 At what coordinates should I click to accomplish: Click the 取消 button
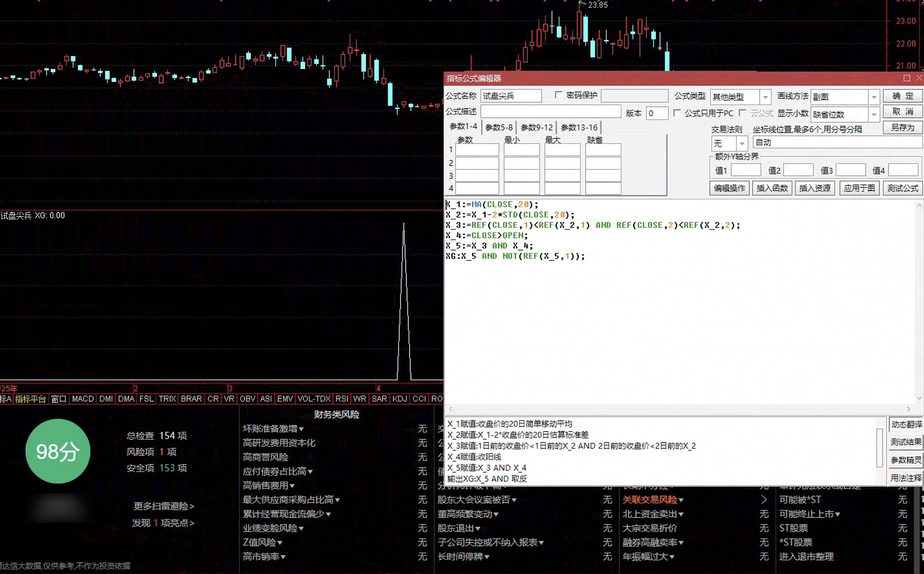[903, 112]
